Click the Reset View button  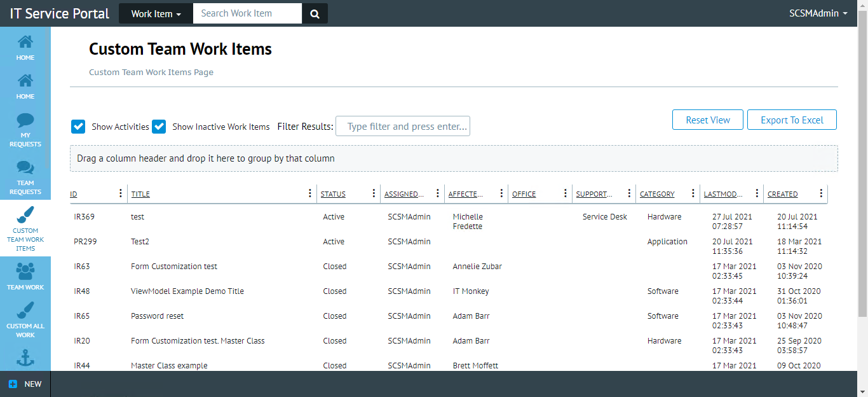tap(707, 120)
